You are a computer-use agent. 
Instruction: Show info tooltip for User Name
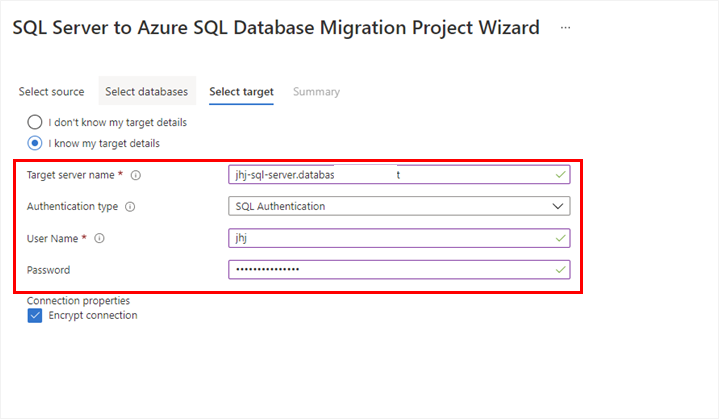click(x=99, y=238)
